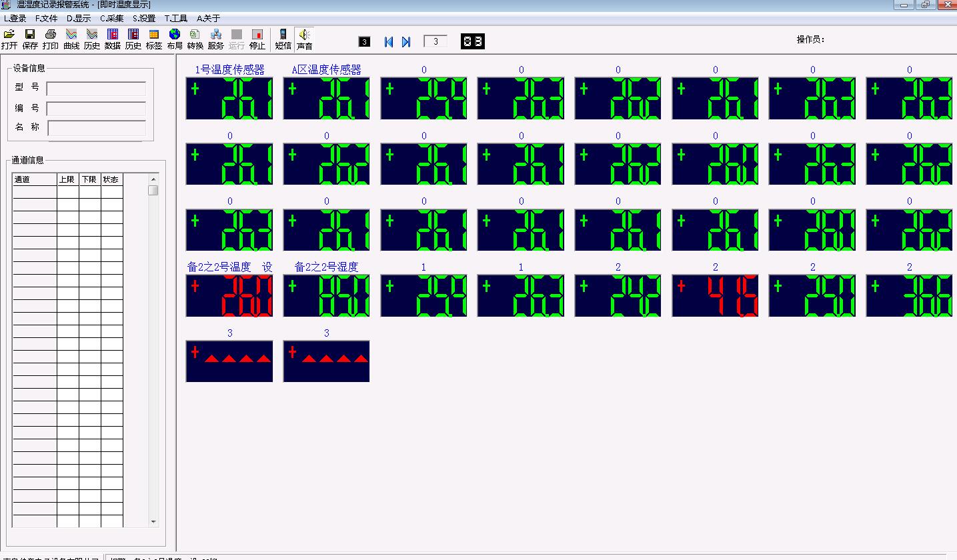The width and height of the screenshot is (957, 560).
Task: Open the L.登录 menu
Action: [x=15, y=19]
